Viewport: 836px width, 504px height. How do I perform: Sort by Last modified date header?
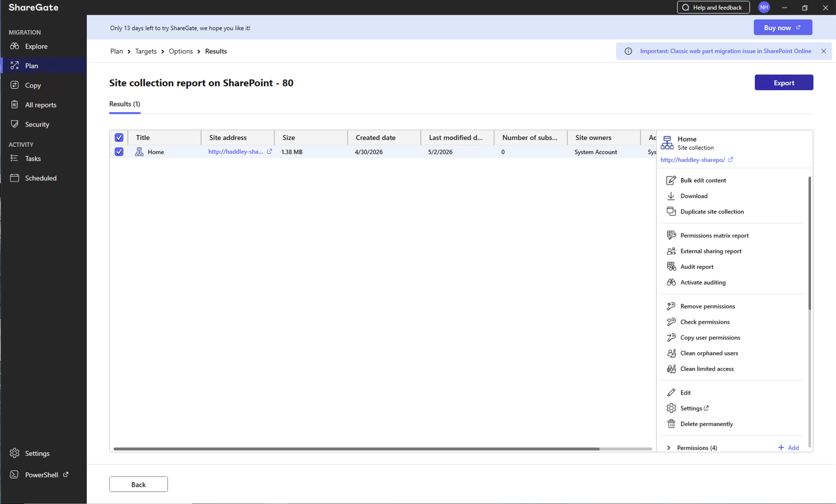pyautogui.click(x=457, y=137)
